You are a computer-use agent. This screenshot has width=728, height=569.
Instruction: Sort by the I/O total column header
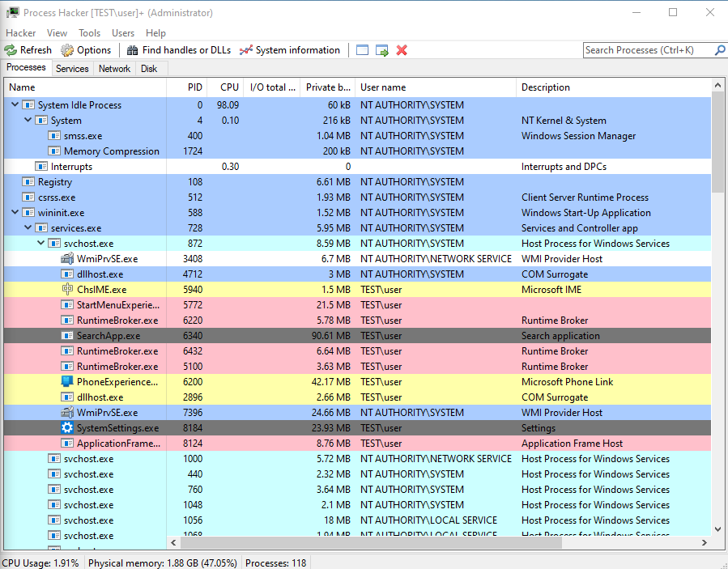click(x=272, y=87)
